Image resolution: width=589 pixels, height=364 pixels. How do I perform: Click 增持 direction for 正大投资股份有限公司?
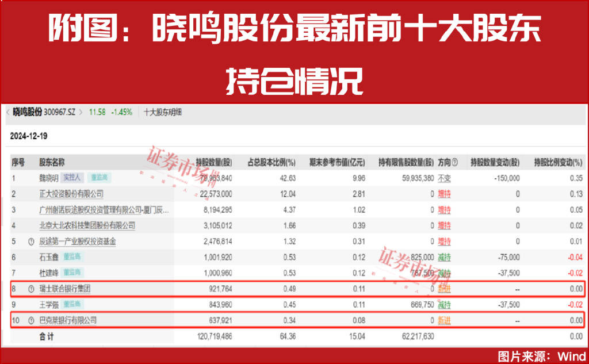[x=444, y=194]
